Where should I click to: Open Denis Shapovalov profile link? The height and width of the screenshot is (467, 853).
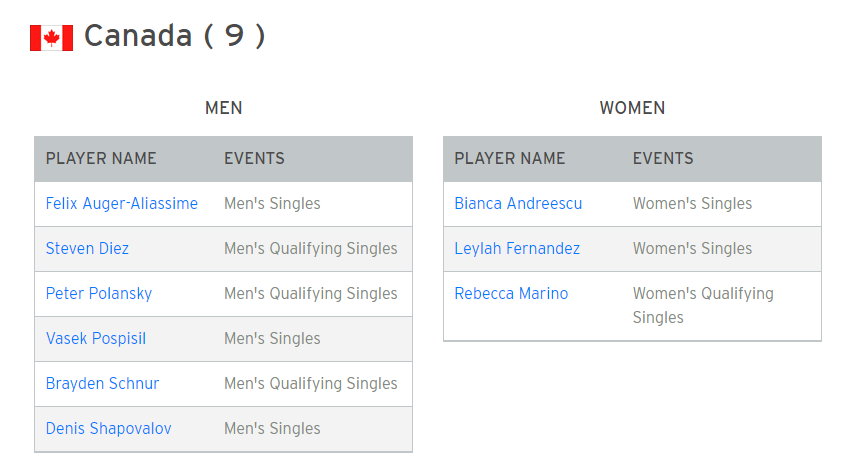[x=108, y=429]
